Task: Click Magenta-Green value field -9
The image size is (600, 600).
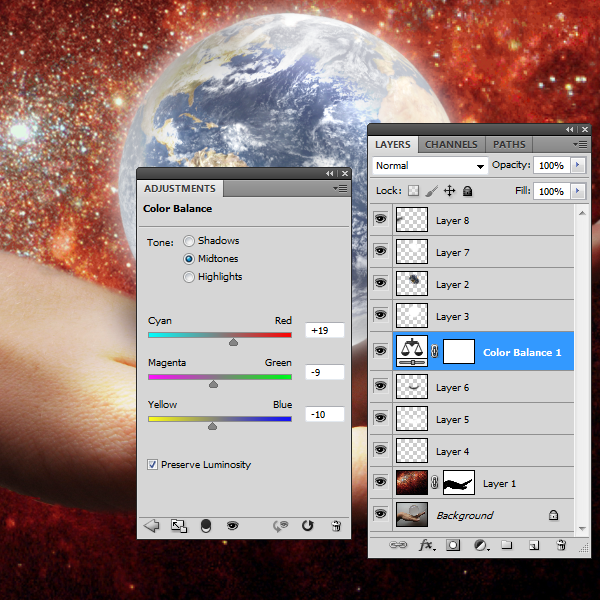Action: [324, 372]
